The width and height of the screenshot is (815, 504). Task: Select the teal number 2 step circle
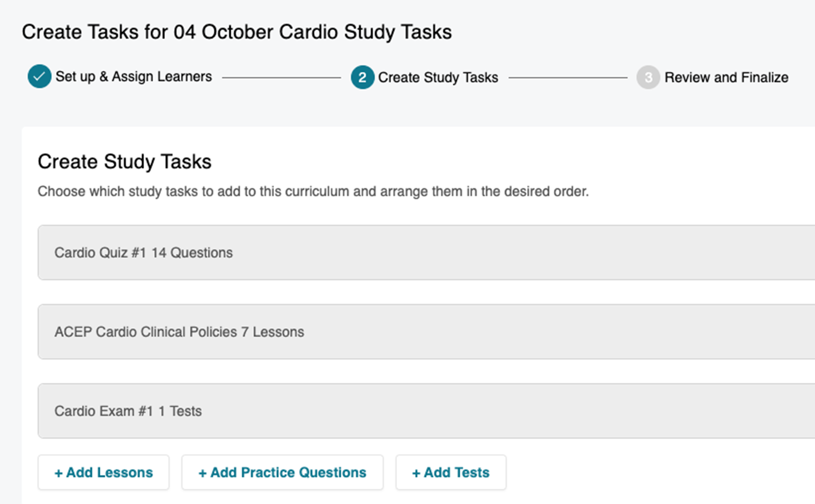point(362,77)
